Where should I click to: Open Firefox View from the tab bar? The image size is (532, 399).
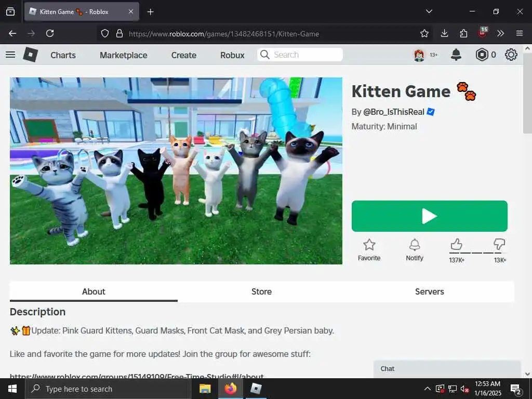pos(10,11)
